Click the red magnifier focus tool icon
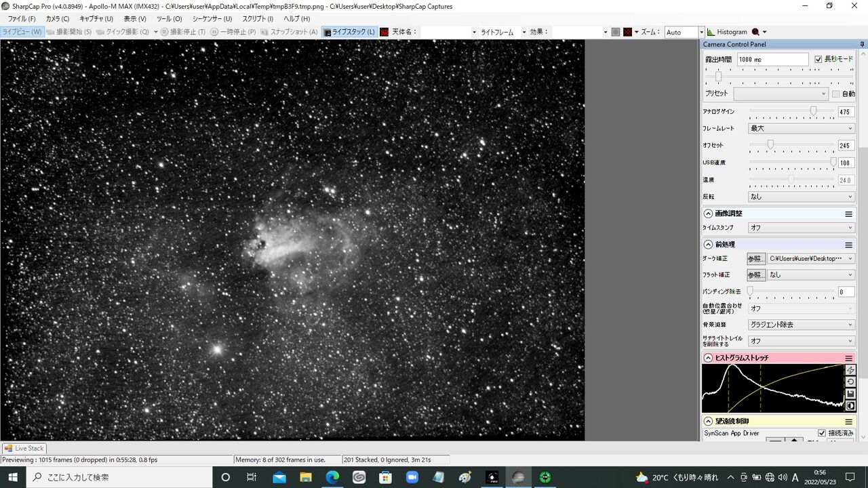This screenshot has height=488, width=868. click(x=755, y=32)
